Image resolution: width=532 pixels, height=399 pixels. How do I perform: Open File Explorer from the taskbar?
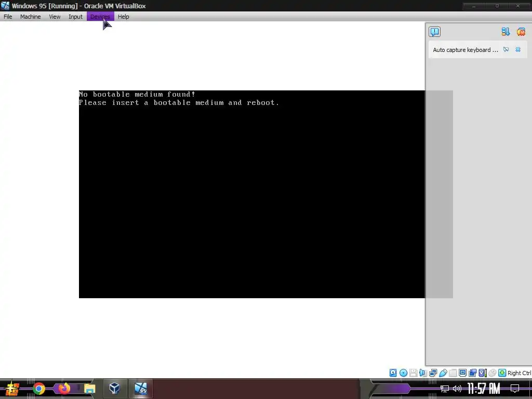(89, 389)
